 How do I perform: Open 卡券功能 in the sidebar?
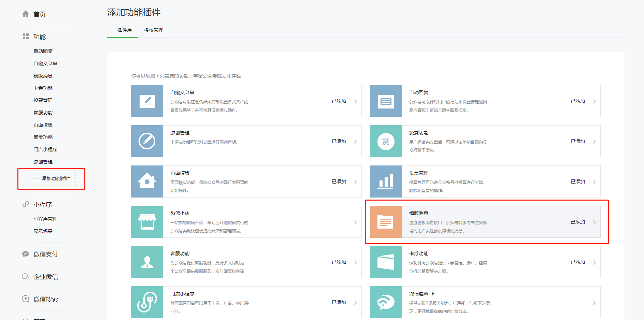pyautogui.click(x=43, y=88)
